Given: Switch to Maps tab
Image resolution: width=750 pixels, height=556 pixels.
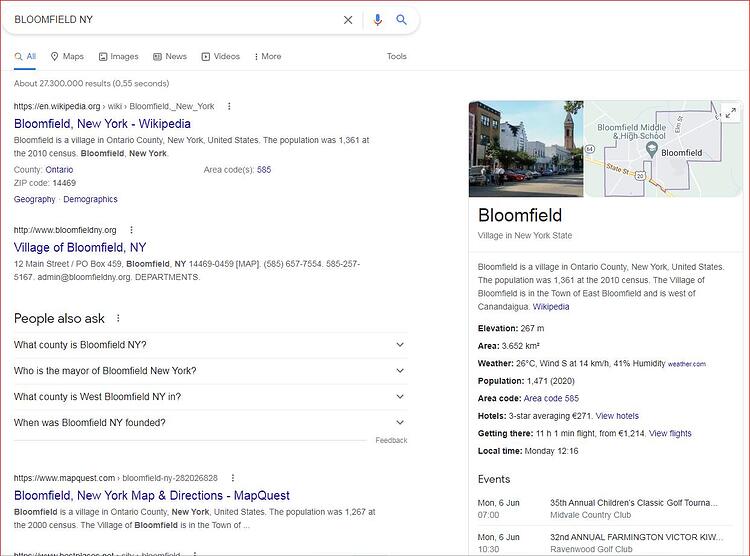Looking at the screenshot, I should tap(67, 56).
